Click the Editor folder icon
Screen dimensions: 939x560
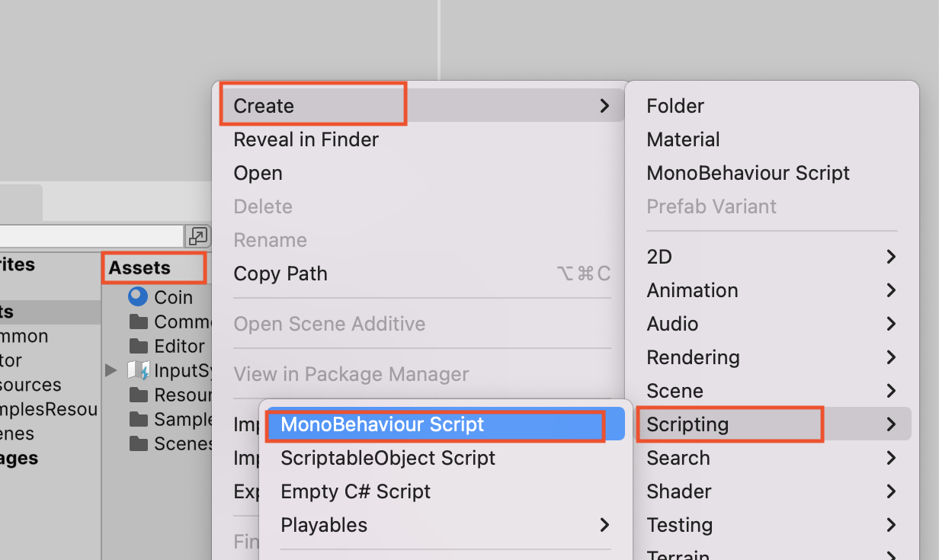(138, 346)
